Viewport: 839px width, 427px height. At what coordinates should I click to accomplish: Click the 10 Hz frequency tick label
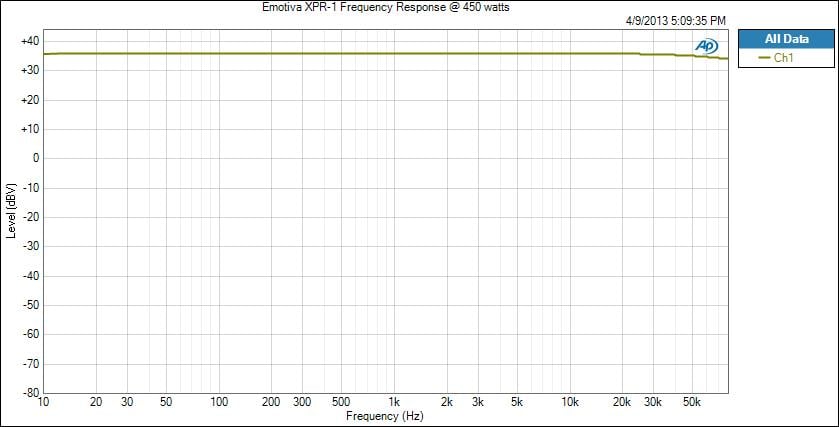click(x=43, y=402)
